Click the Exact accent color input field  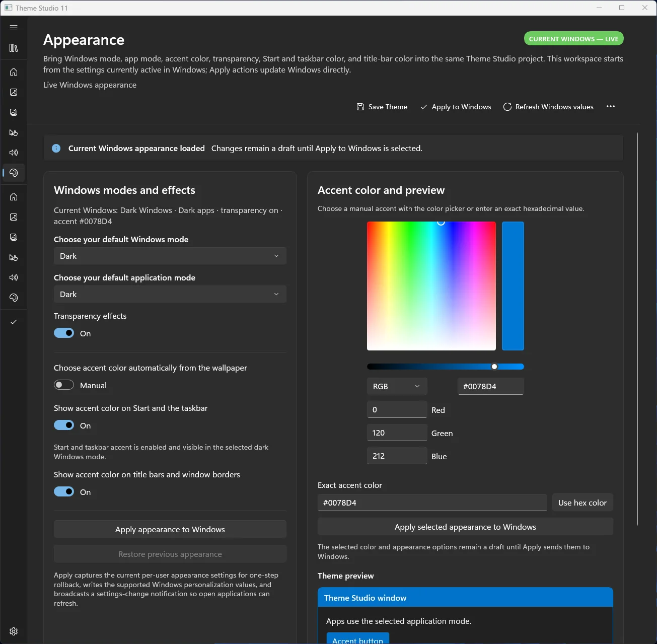coord(432,503)
